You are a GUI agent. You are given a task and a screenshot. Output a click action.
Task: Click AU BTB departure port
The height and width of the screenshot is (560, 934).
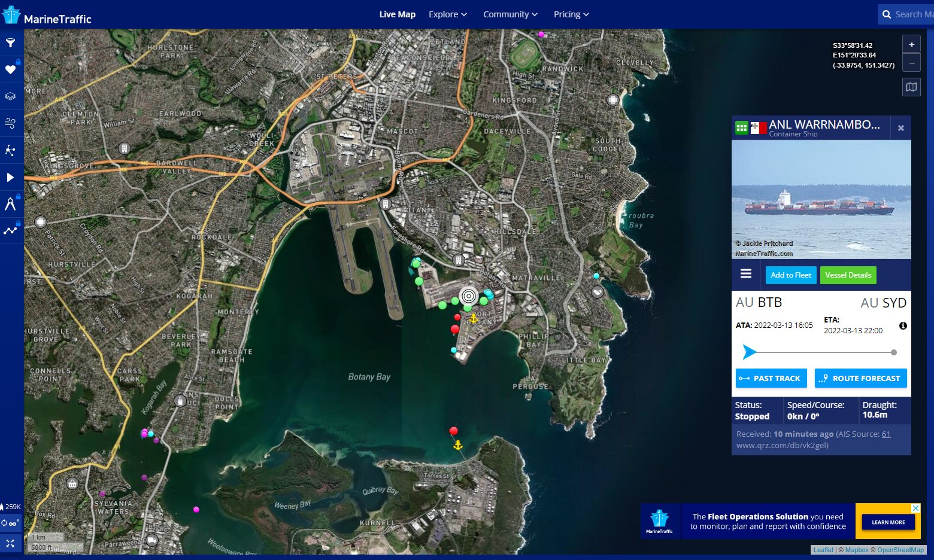point(759,303)
